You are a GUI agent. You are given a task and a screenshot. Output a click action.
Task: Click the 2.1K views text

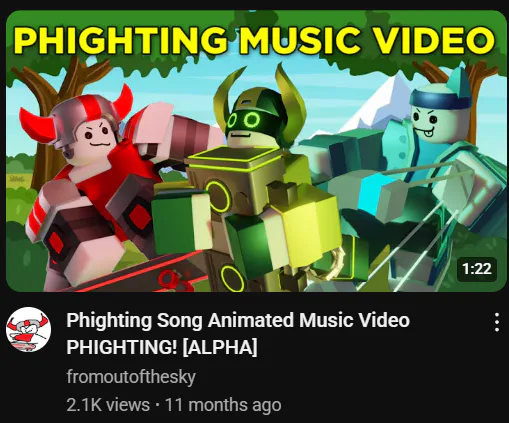coord(108,405)
